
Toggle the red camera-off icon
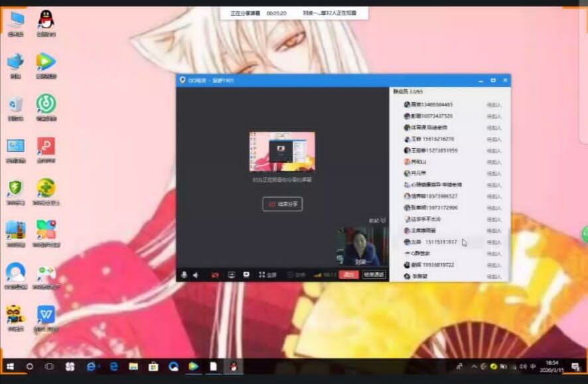(x=215, y=275)
